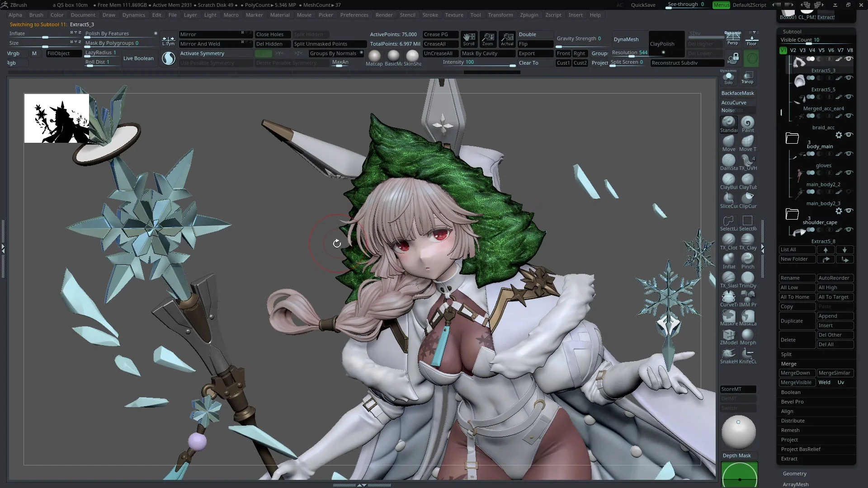
Task: Click the MergeDown button
Action: point(797,373)
